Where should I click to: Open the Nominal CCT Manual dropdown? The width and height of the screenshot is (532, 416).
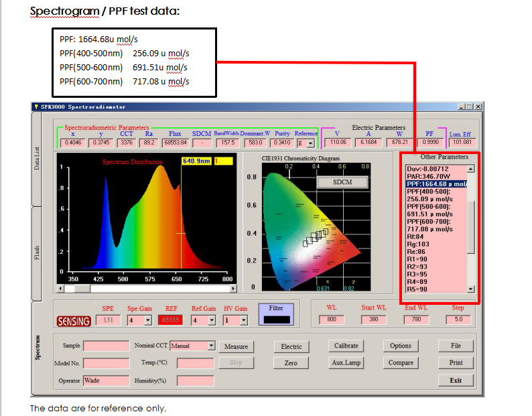211,346
